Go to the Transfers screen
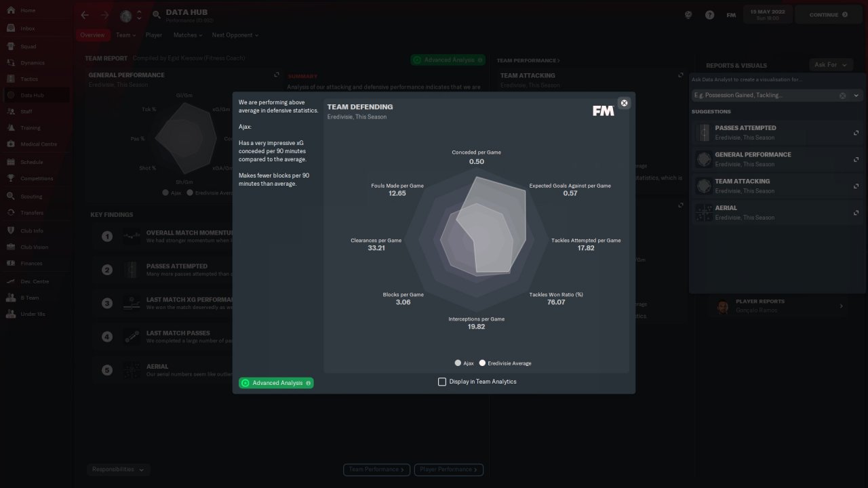Viewport: 868px width, 488px height. click(x=35, y=213)
